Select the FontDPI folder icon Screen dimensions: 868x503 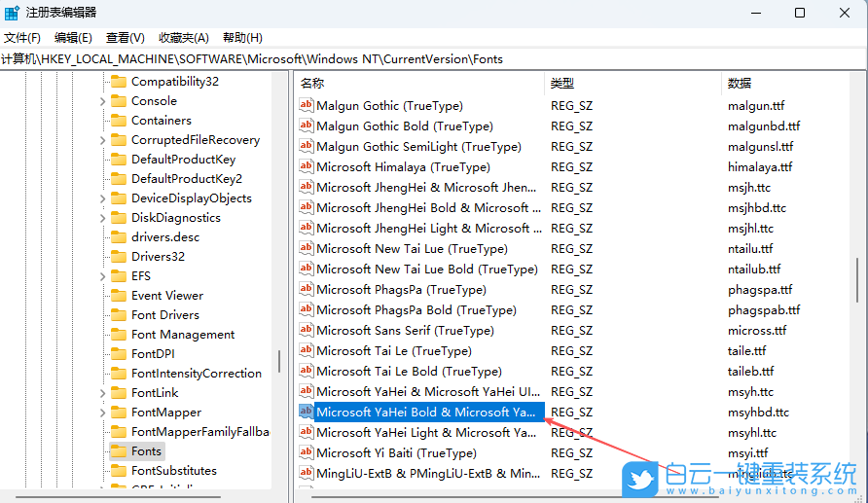tap(119, 354)
